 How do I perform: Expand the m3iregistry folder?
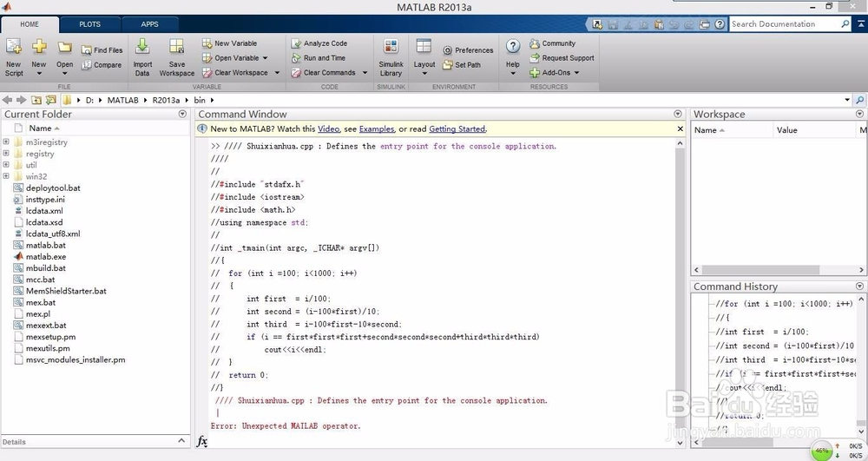pyautogui.click(x=6, y=142)
